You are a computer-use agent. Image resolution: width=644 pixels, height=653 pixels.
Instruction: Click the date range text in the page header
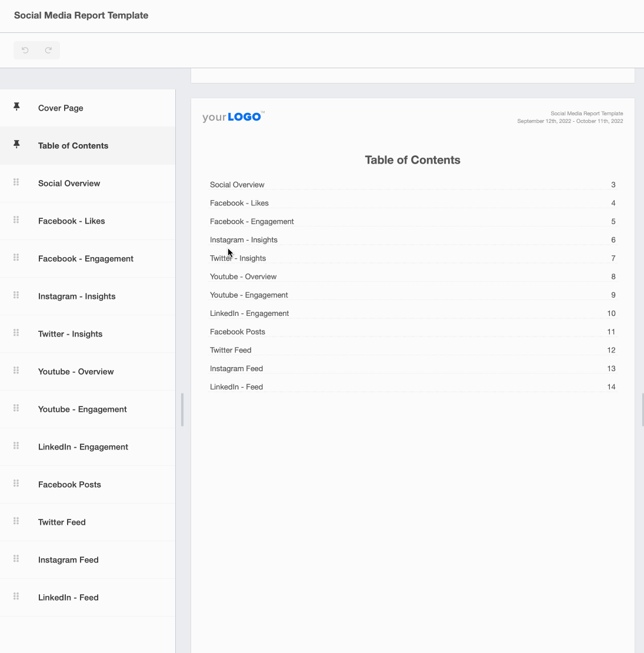pos(570,121)
